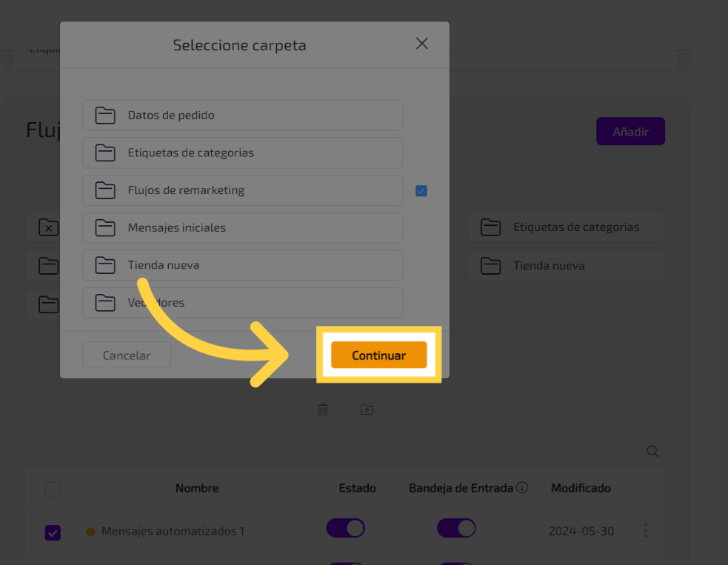Toggle Estado switch for Mensajes automatizados 1
Screen dimensions: 728x565
tap(346, 529)
